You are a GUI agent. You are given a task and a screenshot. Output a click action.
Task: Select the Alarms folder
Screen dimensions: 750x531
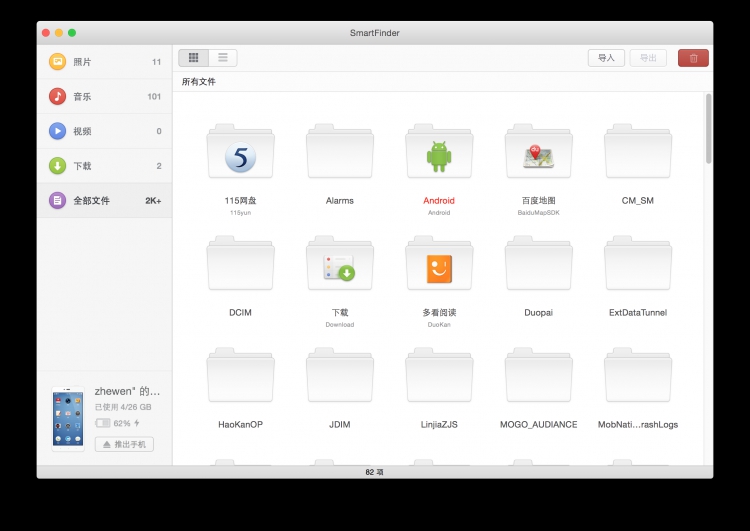[x=340, y=151]
